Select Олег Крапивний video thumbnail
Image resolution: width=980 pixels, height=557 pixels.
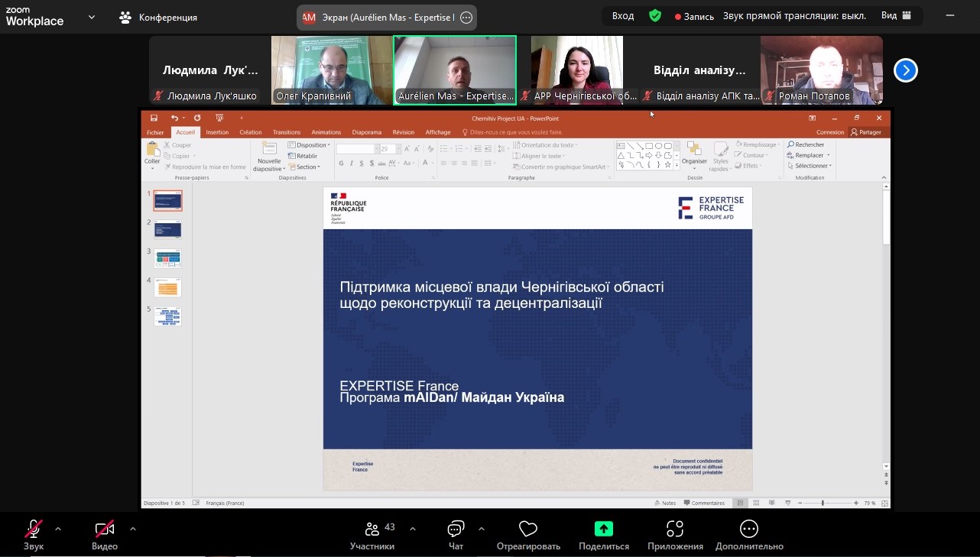click(x=332, y=70)
